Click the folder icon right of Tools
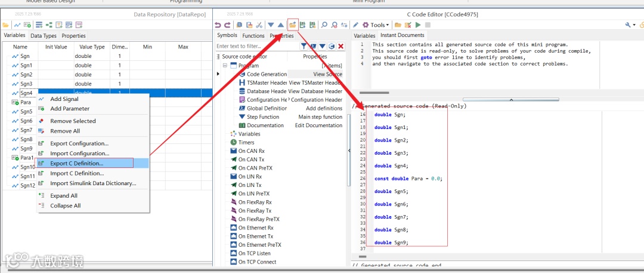The width and height of the screenshot is (644, 273). [x=398, y=25]
